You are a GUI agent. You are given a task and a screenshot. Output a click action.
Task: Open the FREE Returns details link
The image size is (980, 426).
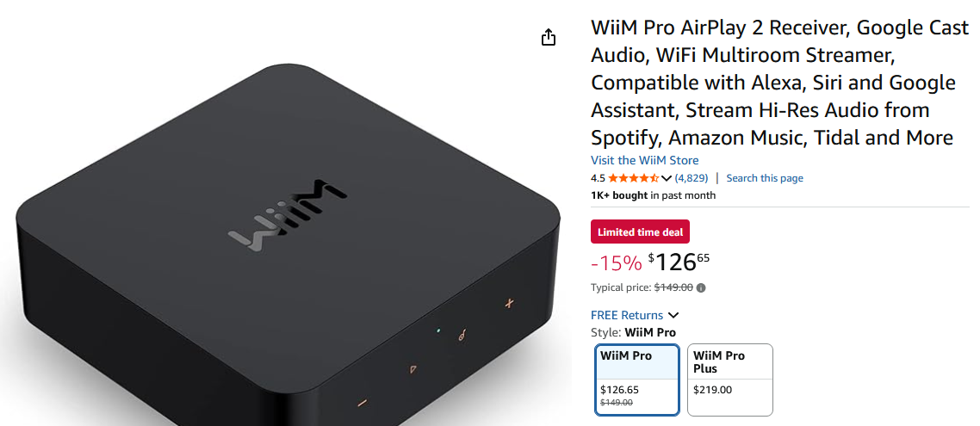point(627,315)
